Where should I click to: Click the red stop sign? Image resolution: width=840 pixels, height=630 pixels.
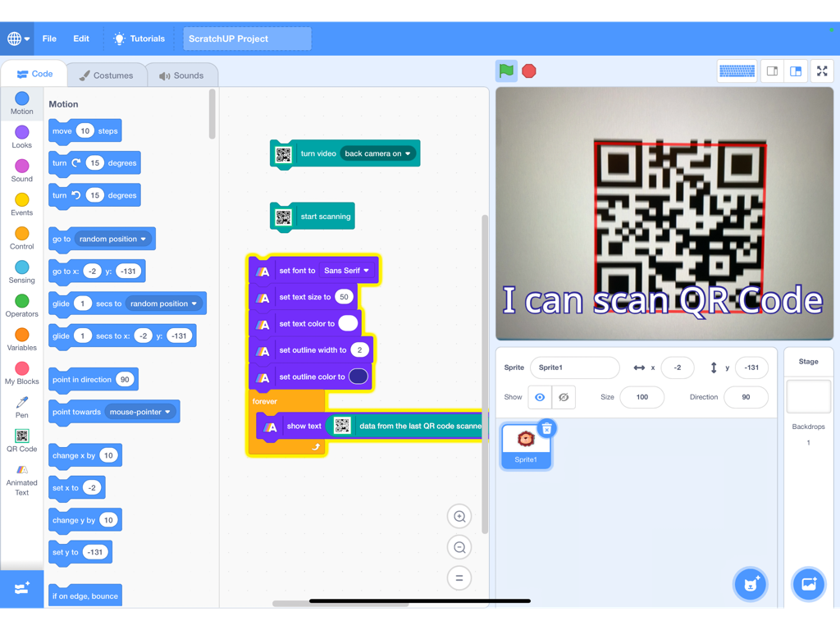[x=528, y=71]
